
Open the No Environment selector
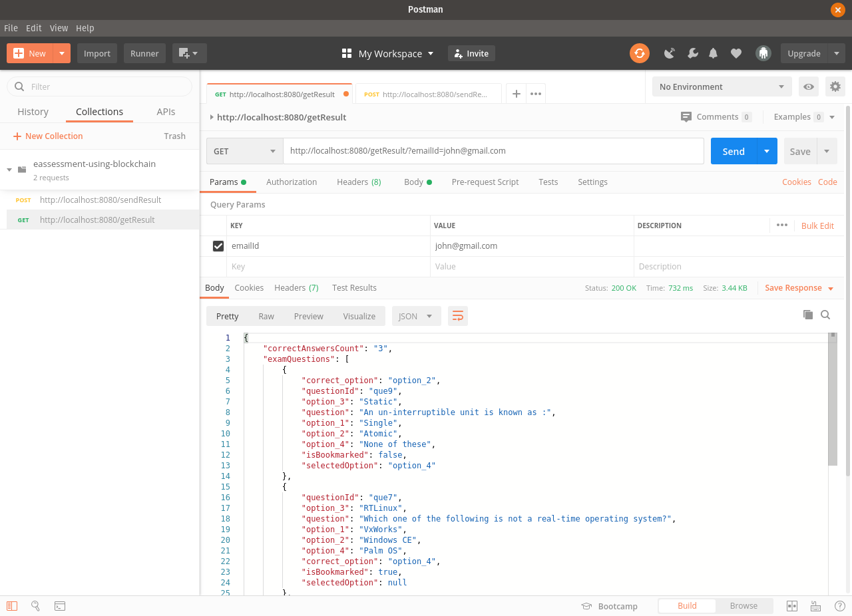[722, 86]
